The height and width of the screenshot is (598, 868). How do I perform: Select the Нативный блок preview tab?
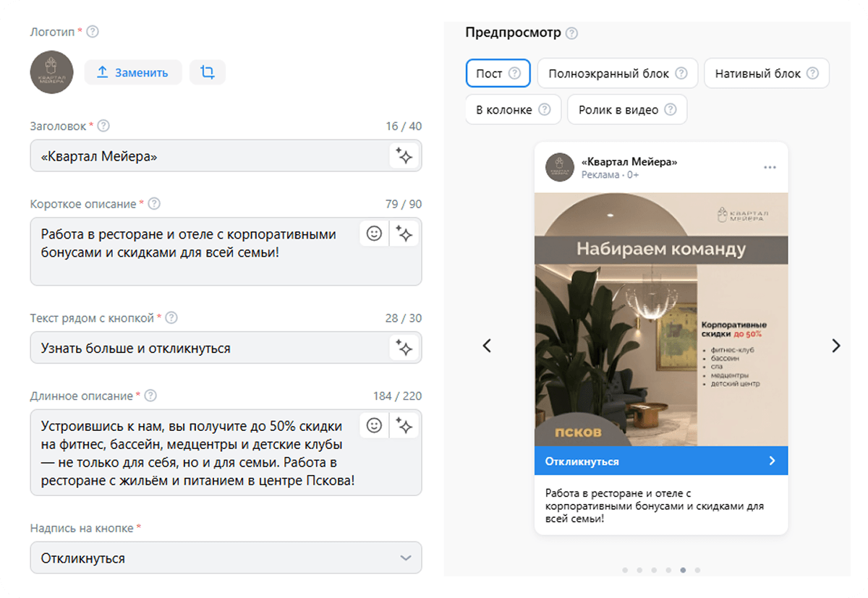[x=767, y=73]
